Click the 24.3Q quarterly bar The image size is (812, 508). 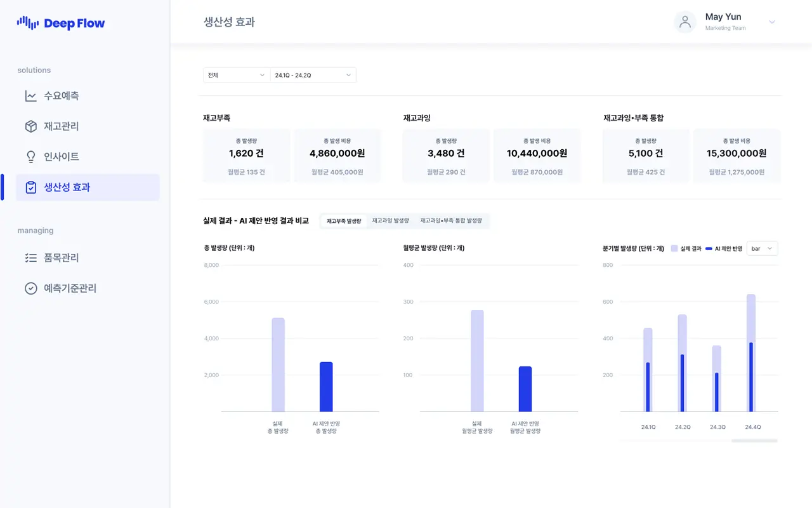click(717, 378)
